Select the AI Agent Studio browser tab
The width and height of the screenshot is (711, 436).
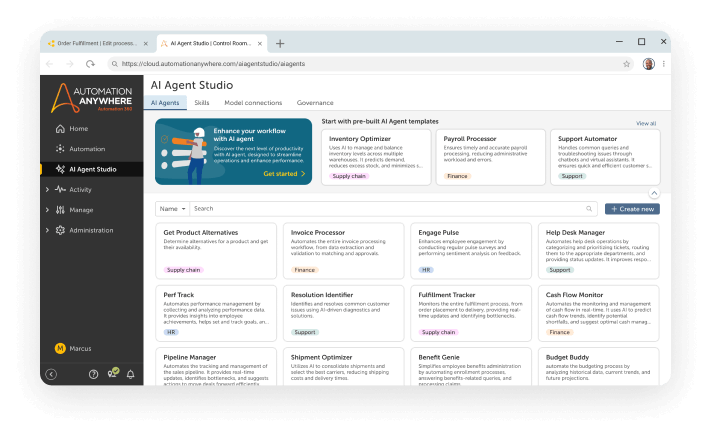click(211, 44)
